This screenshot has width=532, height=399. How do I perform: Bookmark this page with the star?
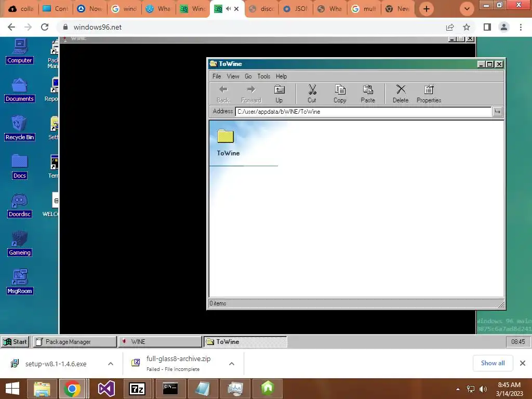467,27
